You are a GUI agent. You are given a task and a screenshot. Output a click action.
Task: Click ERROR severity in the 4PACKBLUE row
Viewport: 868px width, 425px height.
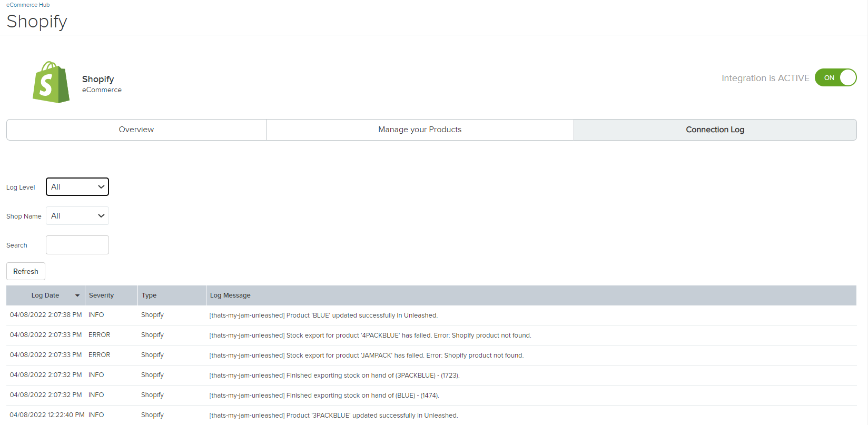[x=100, y=335]
